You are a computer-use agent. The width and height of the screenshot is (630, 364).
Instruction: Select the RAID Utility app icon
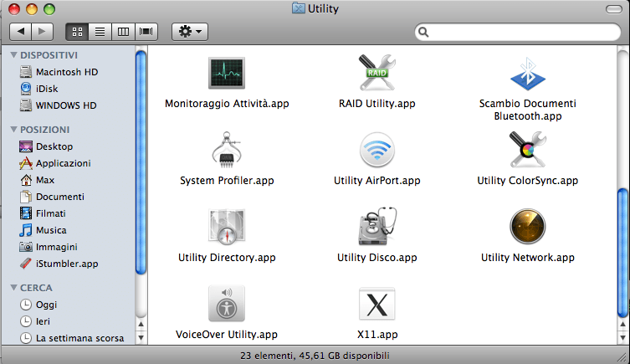point(376,72)
